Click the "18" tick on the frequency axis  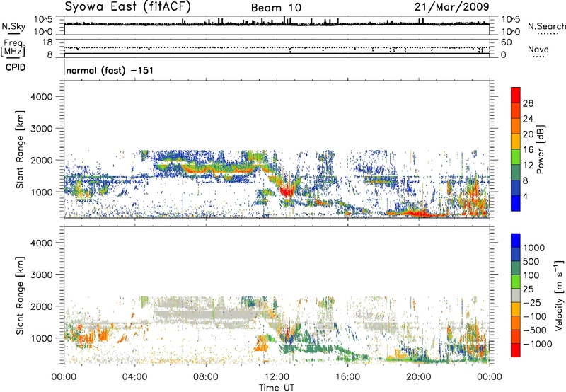(47, 42)
